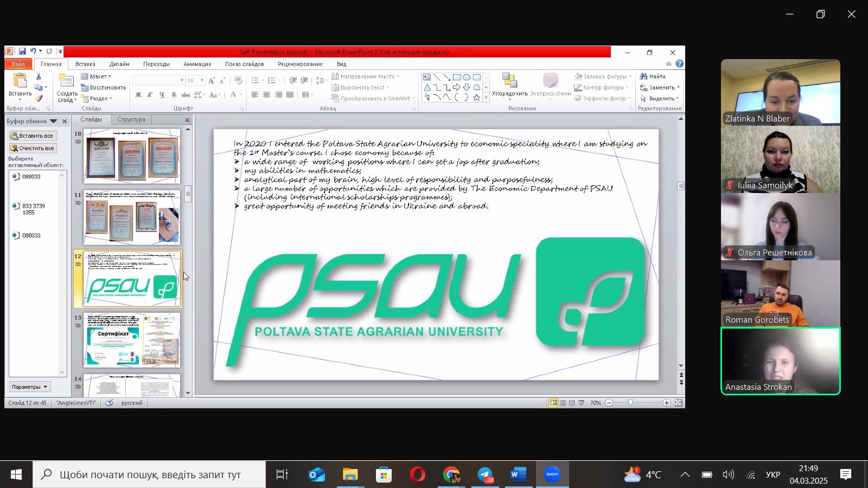Toggle Align text right

point(278,95)
